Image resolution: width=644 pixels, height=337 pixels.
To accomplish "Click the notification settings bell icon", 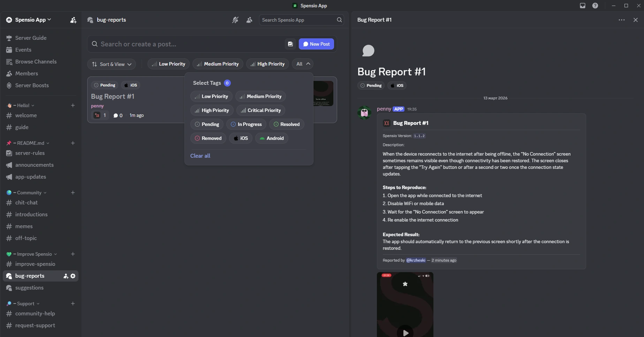I will [x=235, y=20].
